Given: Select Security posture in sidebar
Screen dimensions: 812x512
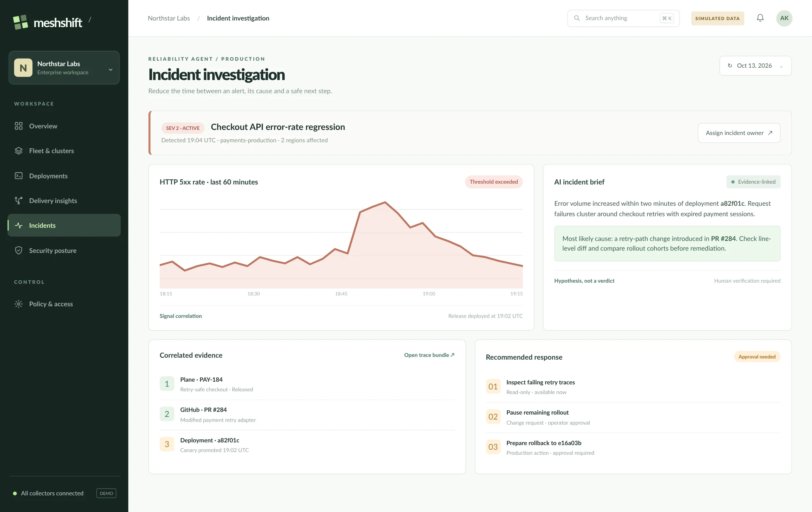Looking at the screenshot, I should [64, 251].
